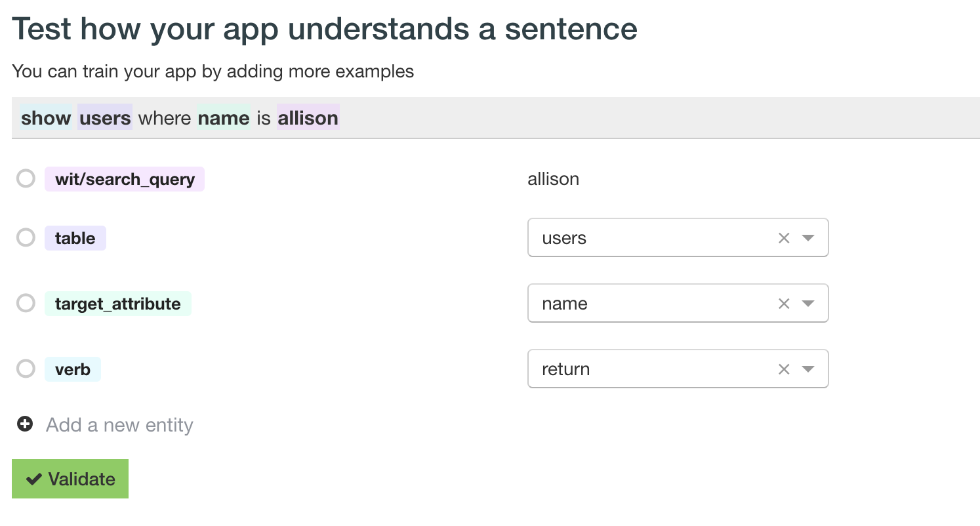The height and width of the screenshot is (526, 980).
Task: Click the wit/search_query entity tag
Action: point(125,179)
